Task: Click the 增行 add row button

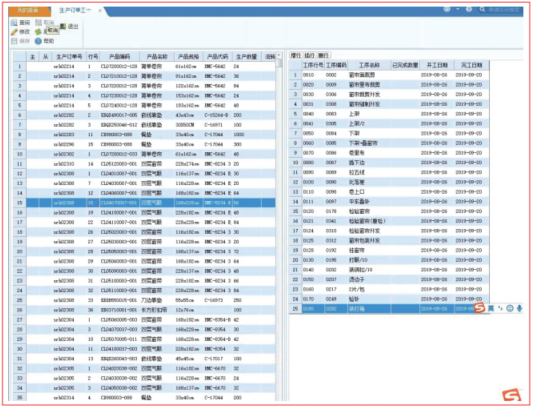Action: pyautogui.click(x=295, y=55)
